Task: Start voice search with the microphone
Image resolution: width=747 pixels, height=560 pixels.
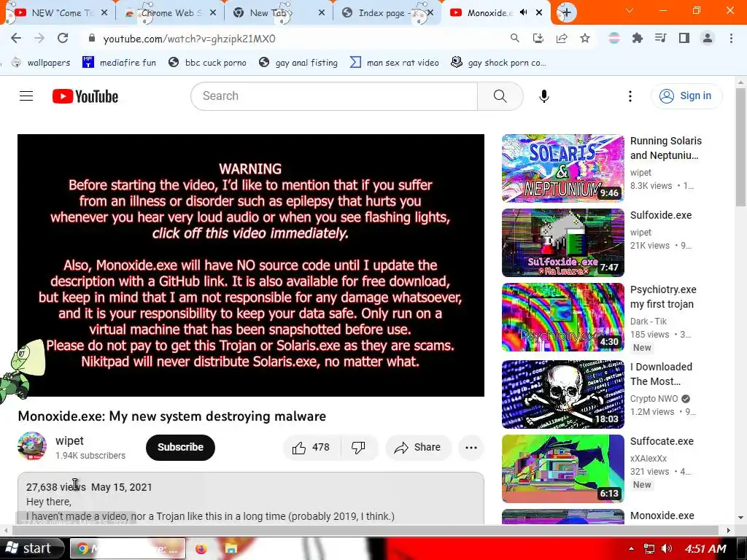Action: (x=544, y=96)
